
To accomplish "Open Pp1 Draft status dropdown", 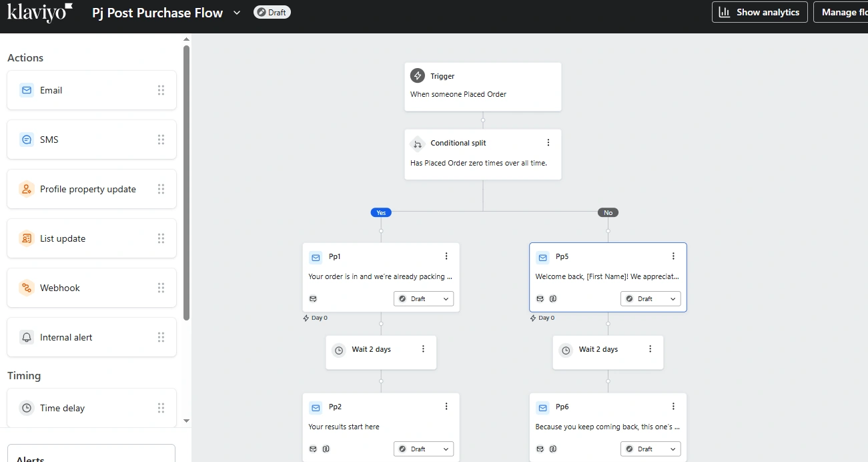I will click(x=424, y=298).
